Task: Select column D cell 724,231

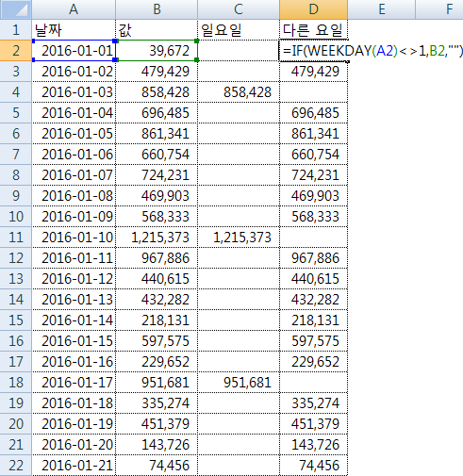Action: pyautogui.click(x=313, y=175)
